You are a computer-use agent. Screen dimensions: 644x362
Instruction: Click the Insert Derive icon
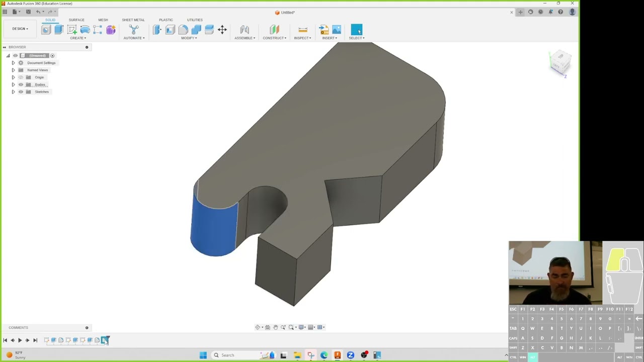(324, 30)
